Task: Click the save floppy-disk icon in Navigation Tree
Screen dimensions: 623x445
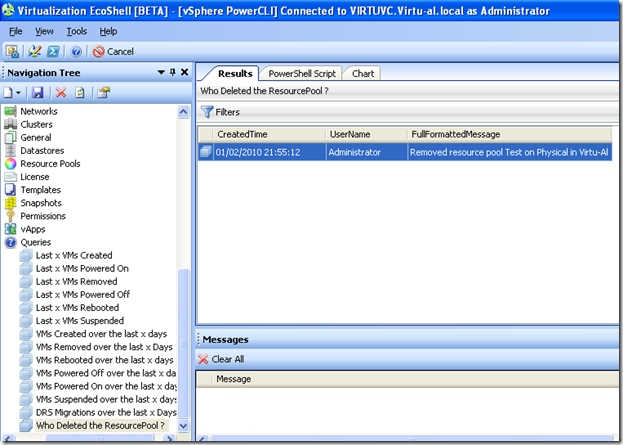Action: point(38,93)
